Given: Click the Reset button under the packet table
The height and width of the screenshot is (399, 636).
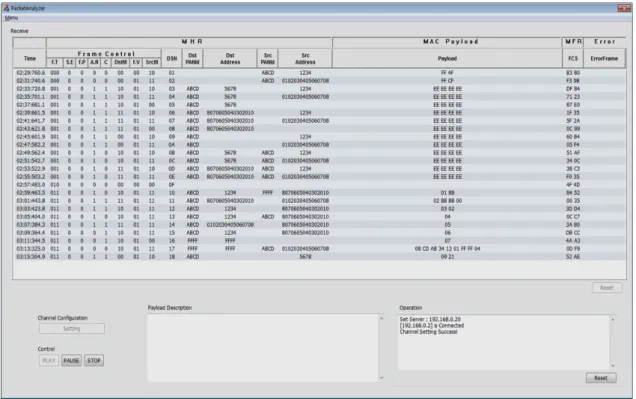Looking at the screenshot, I should [607, 288].
